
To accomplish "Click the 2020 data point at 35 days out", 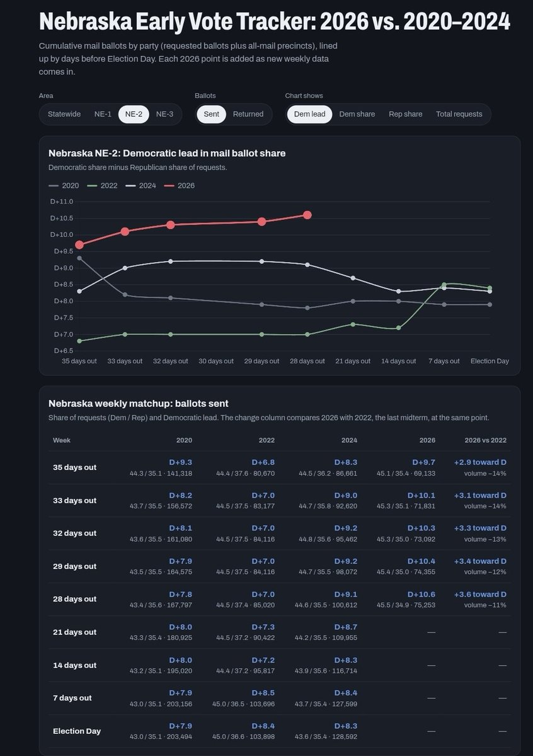I will (x=79, y=258).
